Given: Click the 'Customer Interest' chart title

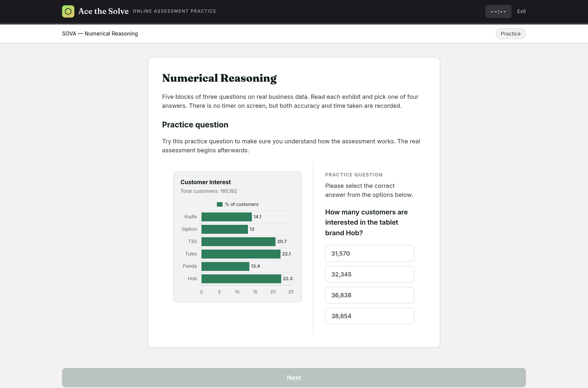Looking at the screenshot, I should (205, 182).
